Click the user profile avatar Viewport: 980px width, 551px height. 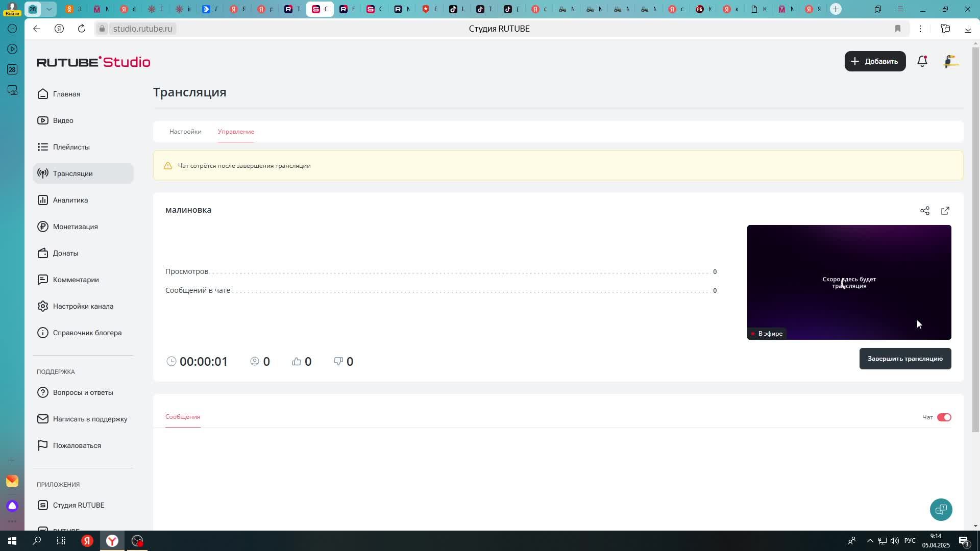(950, 61)
